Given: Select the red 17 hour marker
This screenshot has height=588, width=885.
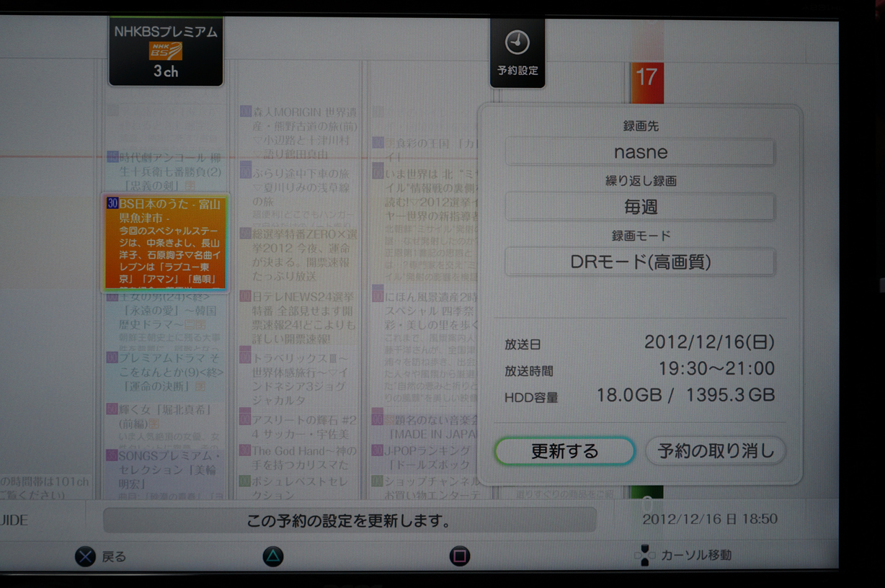Looking at the screenshot, I should click(x=646, y=76).
